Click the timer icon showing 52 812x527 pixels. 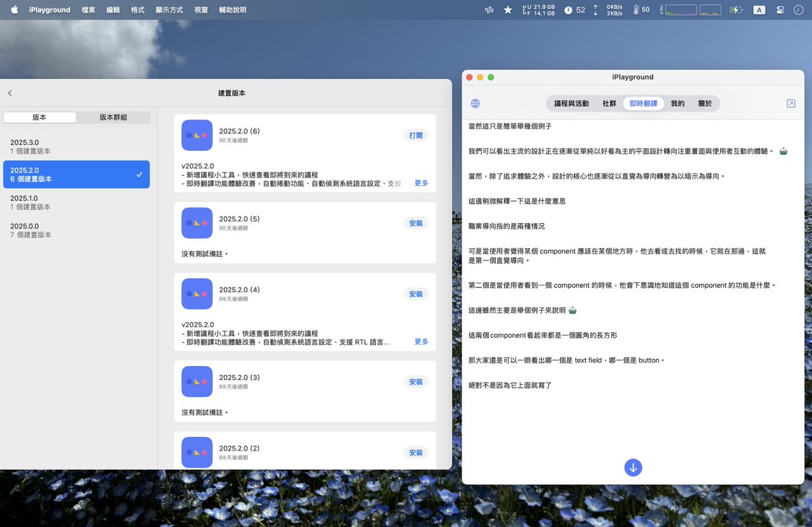575,10
